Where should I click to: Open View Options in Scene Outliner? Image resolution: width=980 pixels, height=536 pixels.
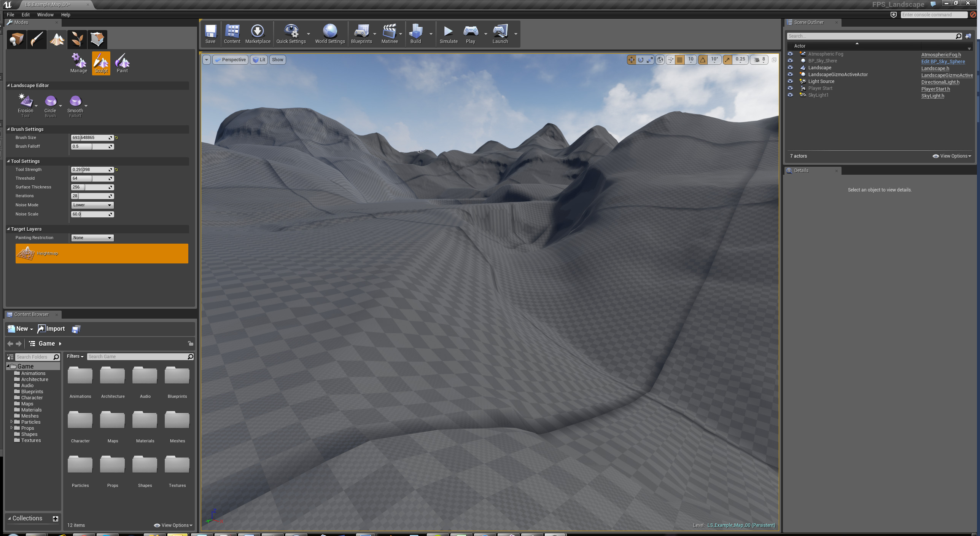pyautogui.click(x=952, y=156)
